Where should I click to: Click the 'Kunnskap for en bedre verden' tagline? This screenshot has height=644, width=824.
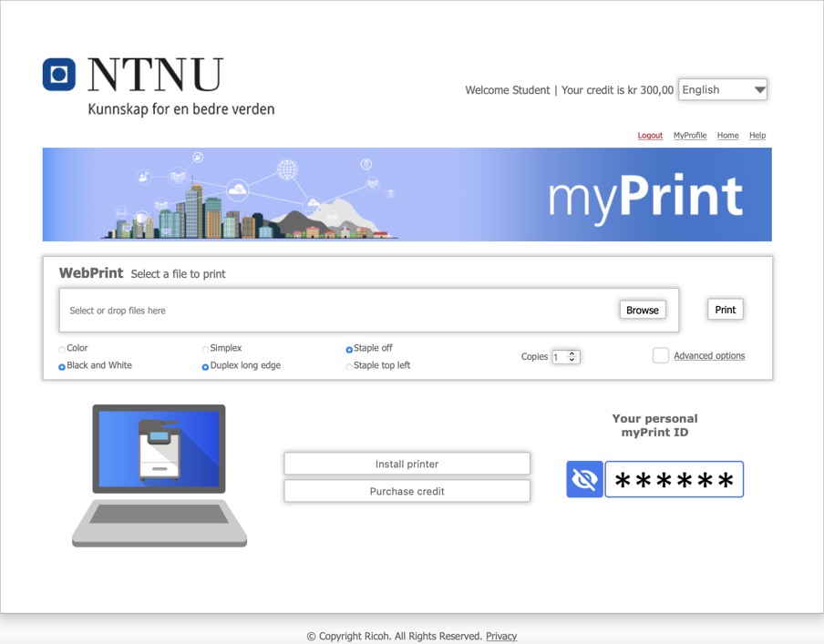pyautogui.click(x=181, y=109)
